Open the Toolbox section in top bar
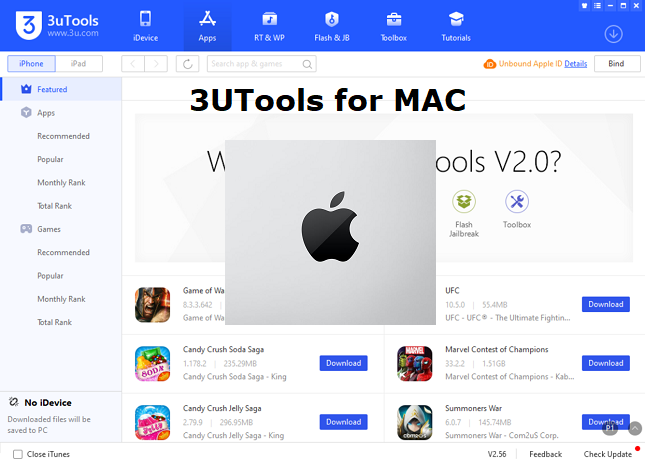Image resolution: width=645 pixels, height=463 pixels. pyautogui.click(x=394, y=26)
